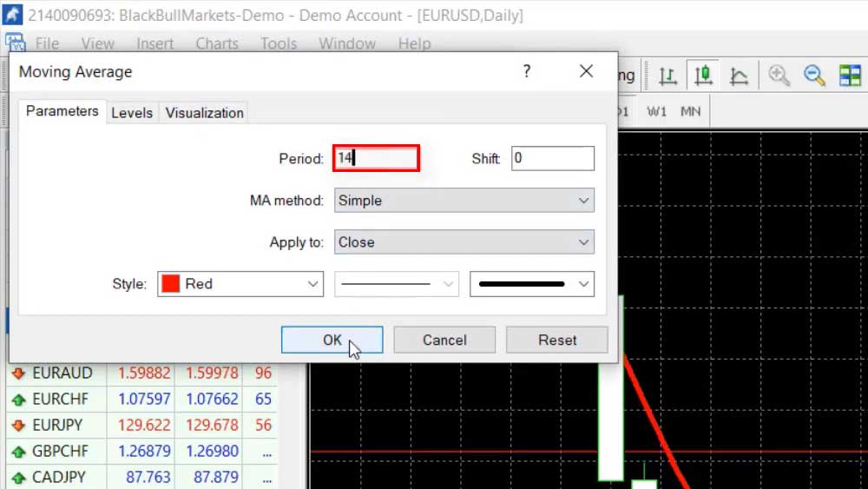Click the chart document icon beside File menu
This screenshot has width=868, height=489.
coord(15,42)
